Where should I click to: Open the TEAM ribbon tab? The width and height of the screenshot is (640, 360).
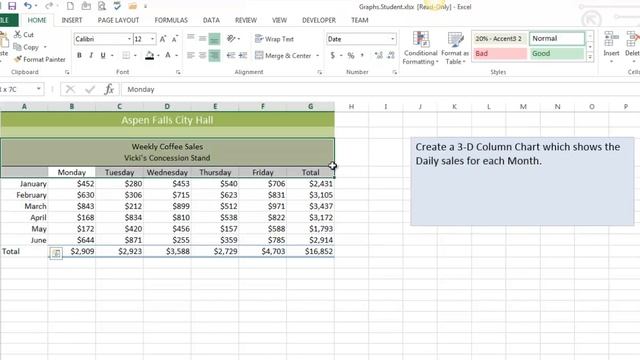(x=360, y=20)
